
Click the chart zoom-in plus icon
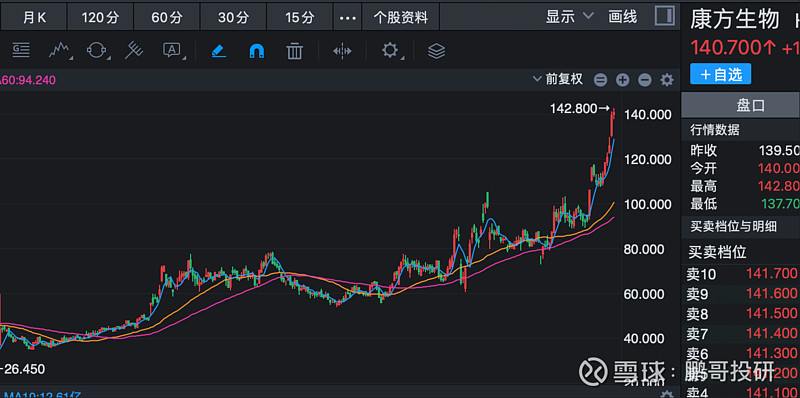[622, 80]
